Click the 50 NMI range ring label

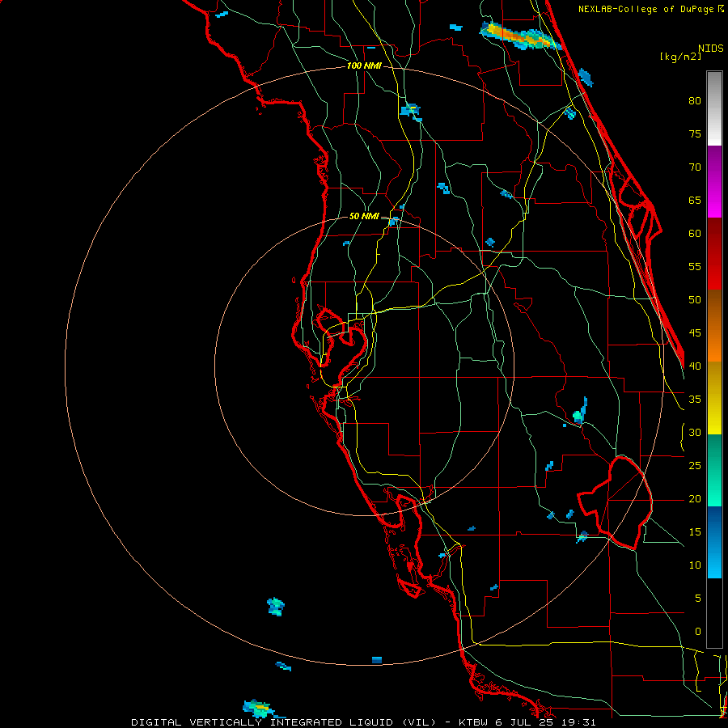click(364, 216)
